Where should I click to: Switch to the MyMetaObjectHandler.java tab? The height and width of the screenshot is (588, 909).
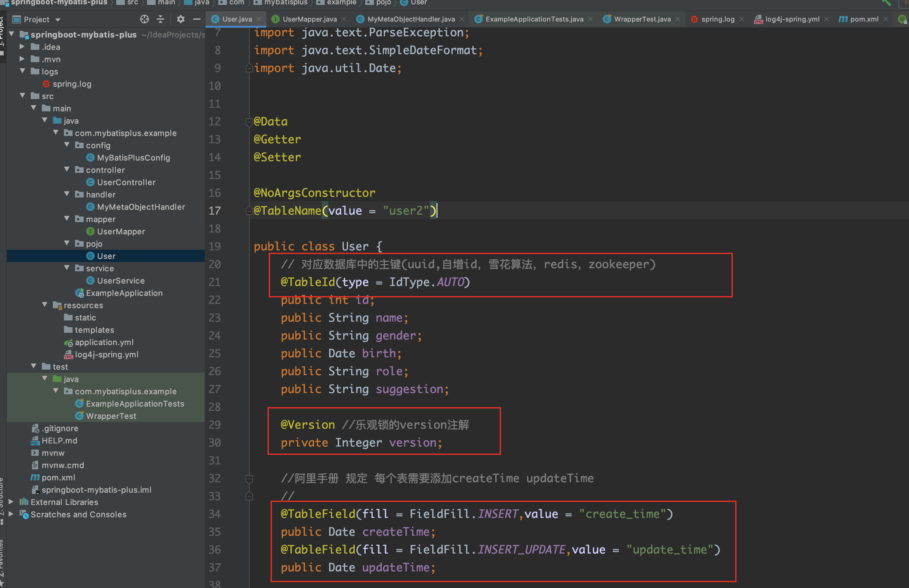[x=411, y=19]
